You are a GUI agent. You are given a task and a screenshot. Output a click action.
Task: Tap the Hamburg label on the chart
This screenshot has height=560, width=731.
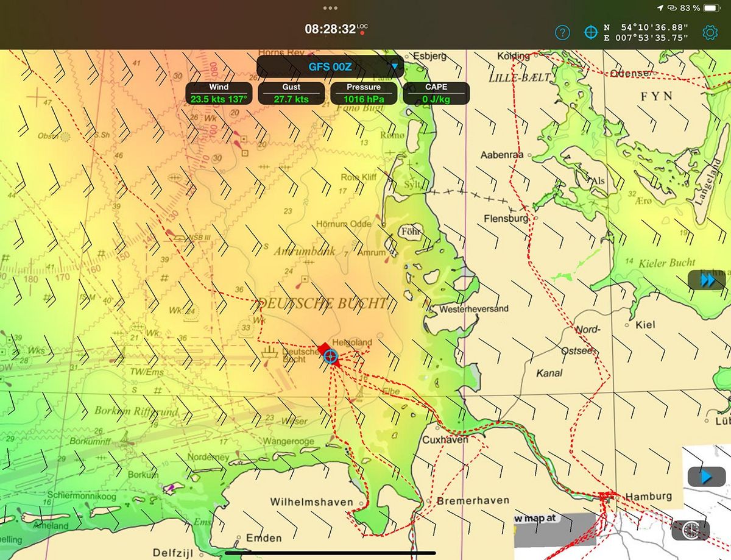(x=648, y=496)
